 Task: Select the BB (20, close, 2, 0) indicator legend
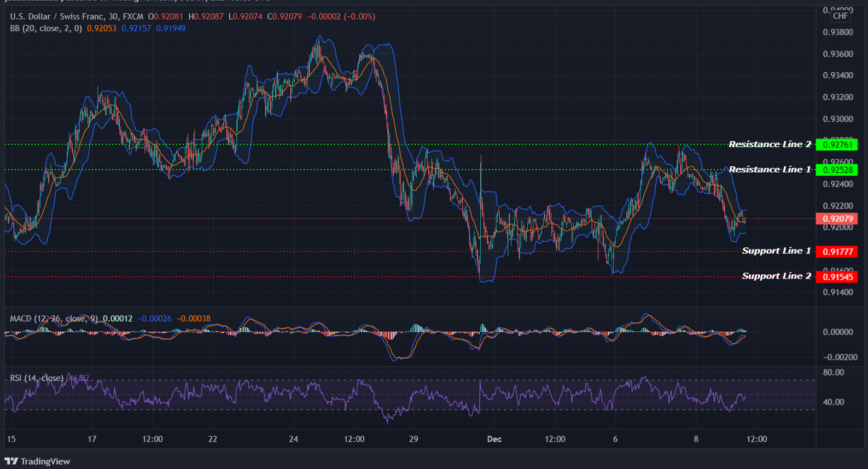(x=46, y=28)
